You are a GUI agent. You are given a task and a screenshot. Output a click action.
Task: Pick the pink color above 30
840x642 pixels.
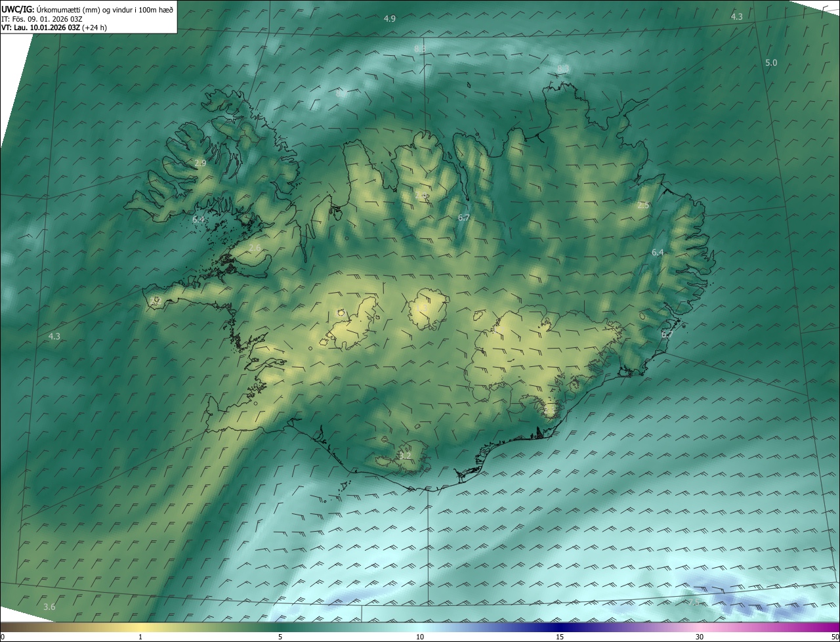[x=700, y=627]
